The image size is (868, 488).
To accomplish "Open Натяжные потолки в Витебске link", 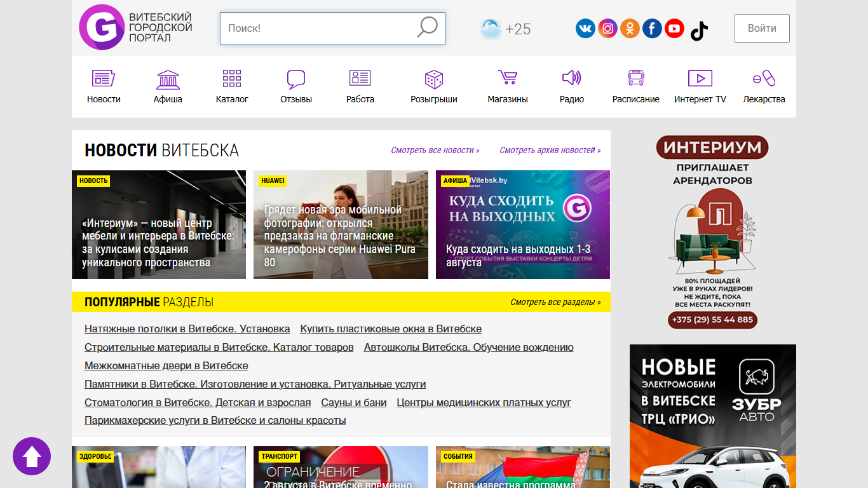I will tap(187, 329).
